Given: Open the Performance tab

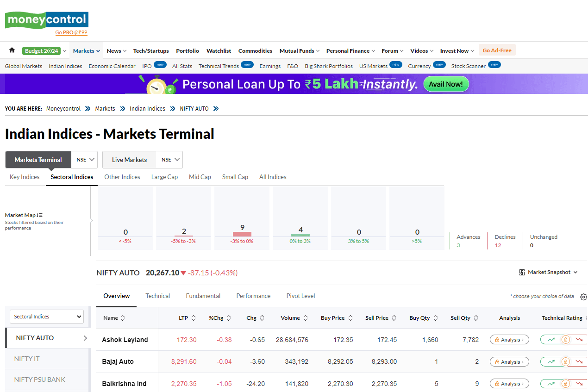Looking at the screenshot, I should [253, 296].
